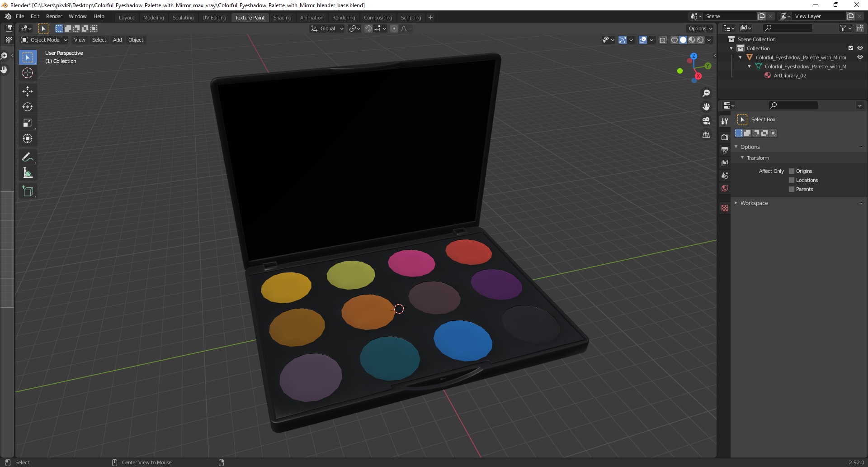
Task: Open the Scene properties tab
Action: coord(725,175)
